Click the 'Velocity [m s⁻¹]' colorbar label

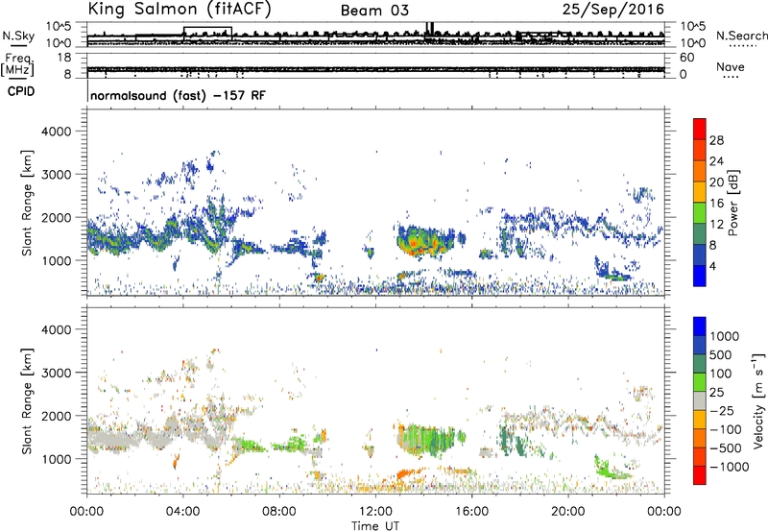(758, 400)
